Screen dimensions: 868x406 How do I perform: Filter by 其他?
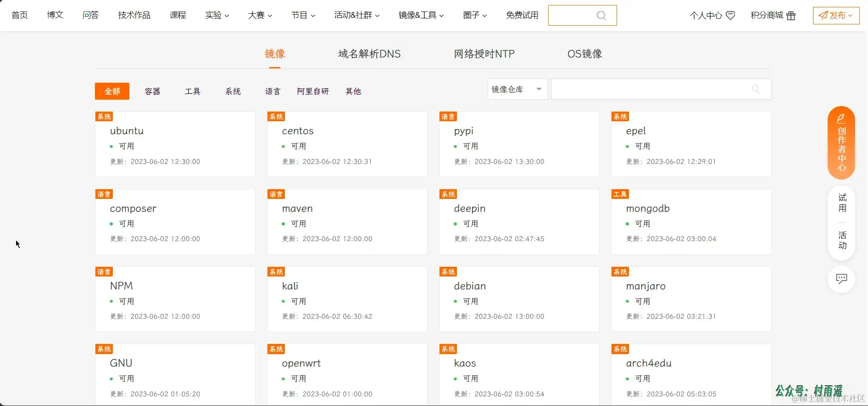[353, 91]
